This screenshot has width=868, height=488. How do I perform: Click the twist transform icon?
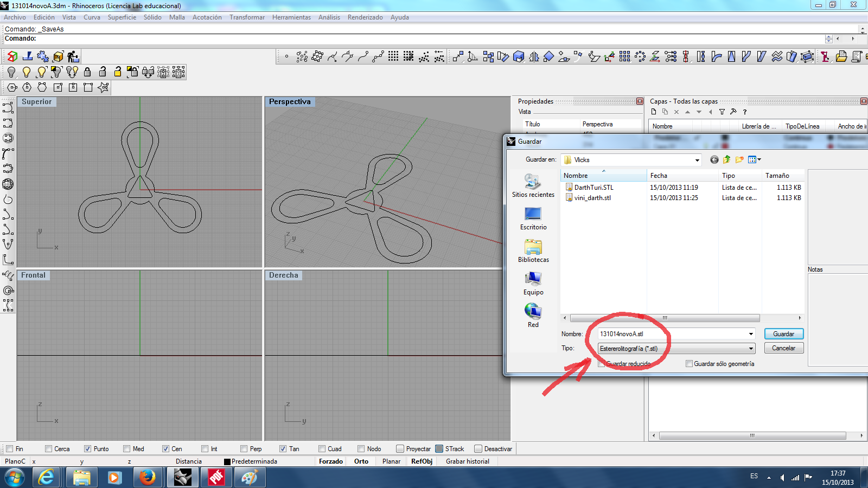(x=701, y=56)
